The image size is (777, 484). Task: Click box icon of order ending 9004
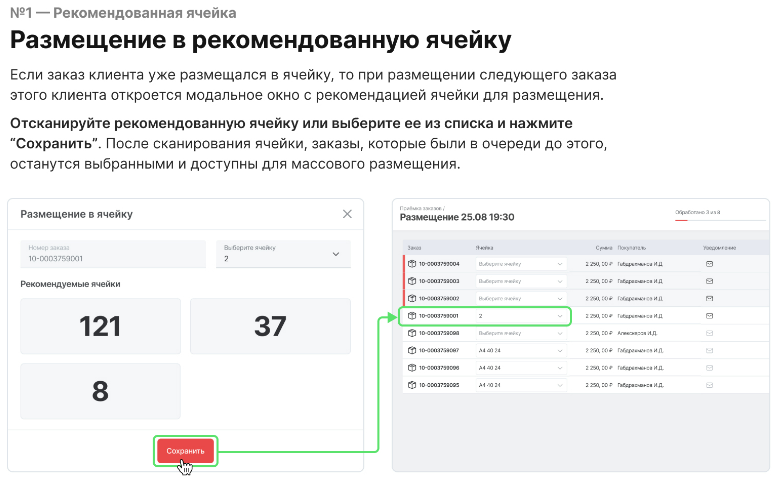(411, 264)
